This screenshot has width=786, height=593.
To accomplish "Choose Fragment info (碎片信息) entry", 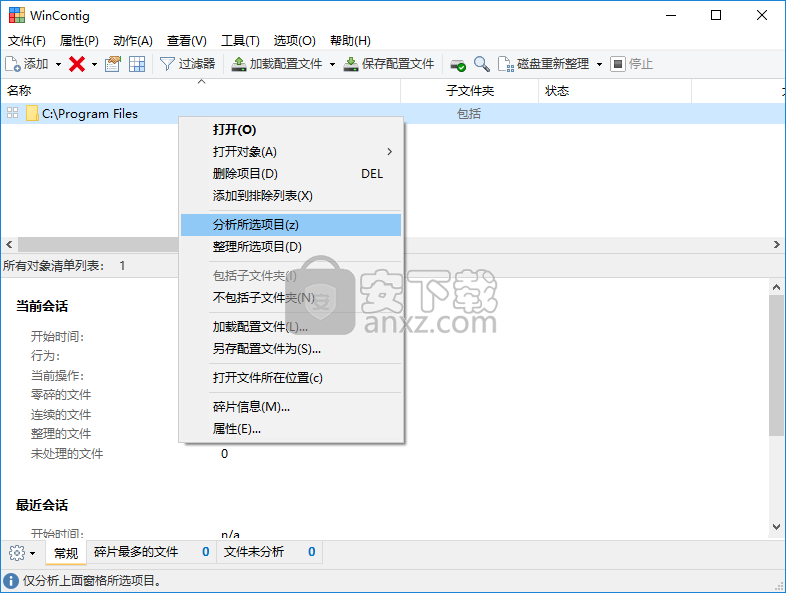I will [291, 407].
